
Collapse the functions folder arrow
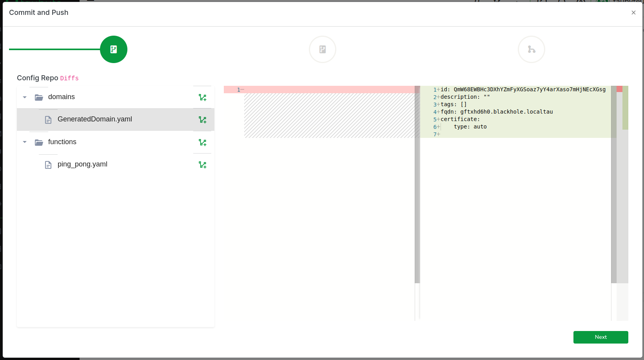click(25, 142)
